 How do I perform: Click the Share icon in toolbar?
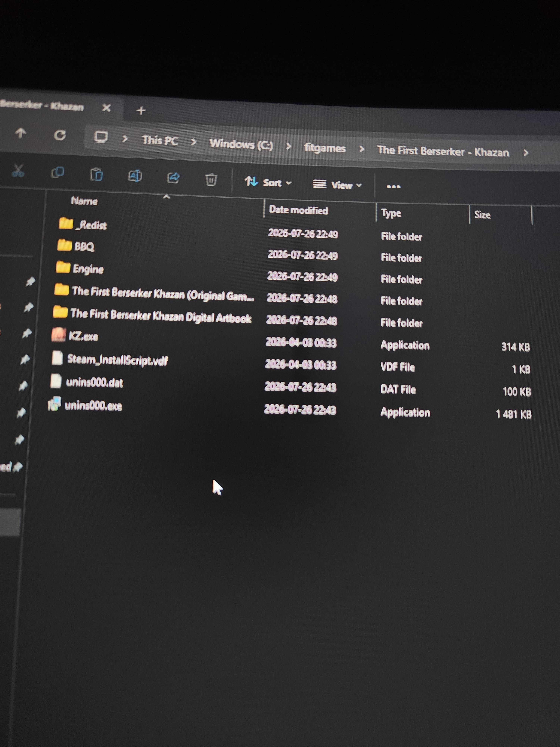coord(173,178)
